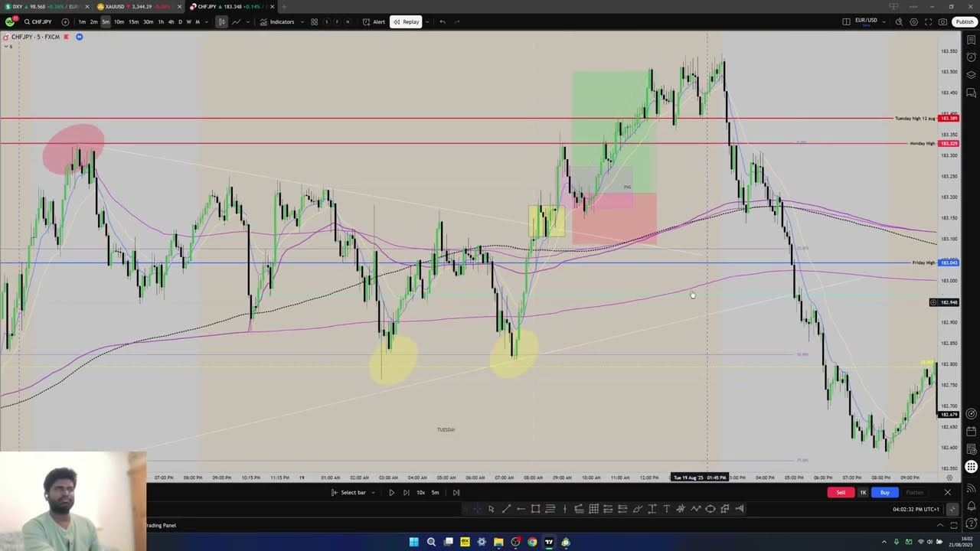980x551 pixels.
Task: Take a chart snapshot with camera icon
Action: [942, 21]
